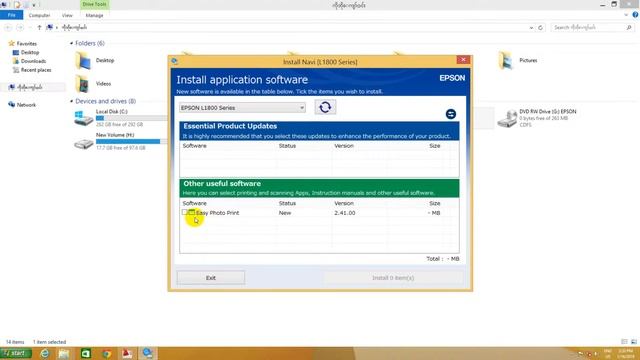This screenshot has width=640, height=360.
Task: Select the Install Navi taskbar icon
Action: point(147,353)
